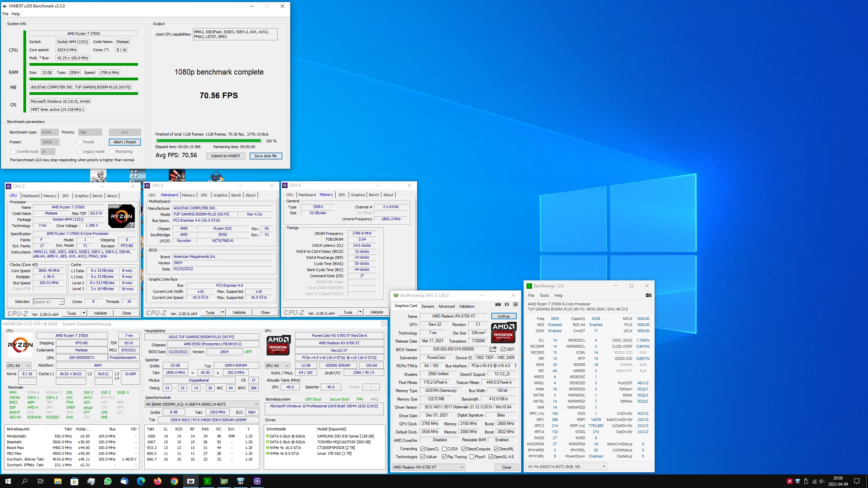Open HWiNFO GPU #0 dropdown
The height and width of the screenshot is (488, 868).
point(277,365)
